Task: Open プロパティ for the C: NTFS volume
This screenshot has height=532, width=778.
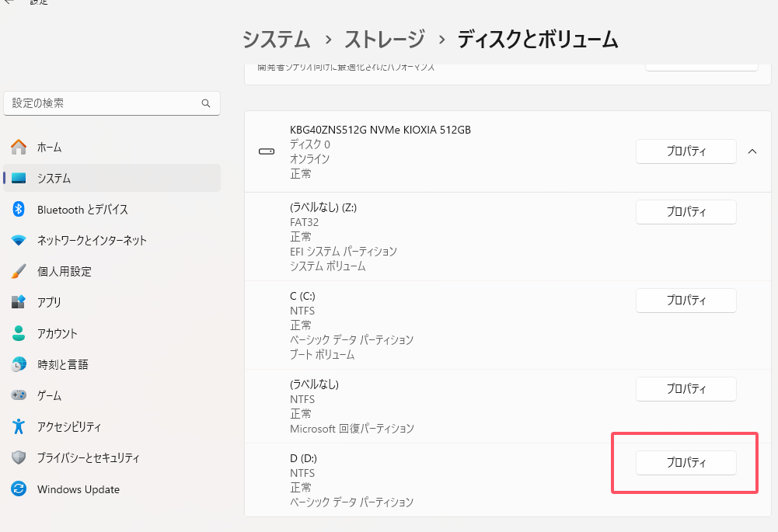Action: 686,301
